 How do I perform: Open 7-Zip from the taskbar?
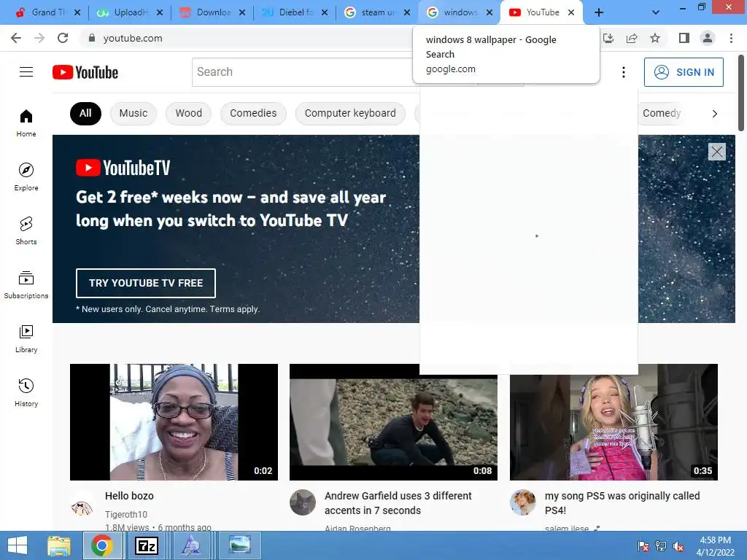(146, 545)
